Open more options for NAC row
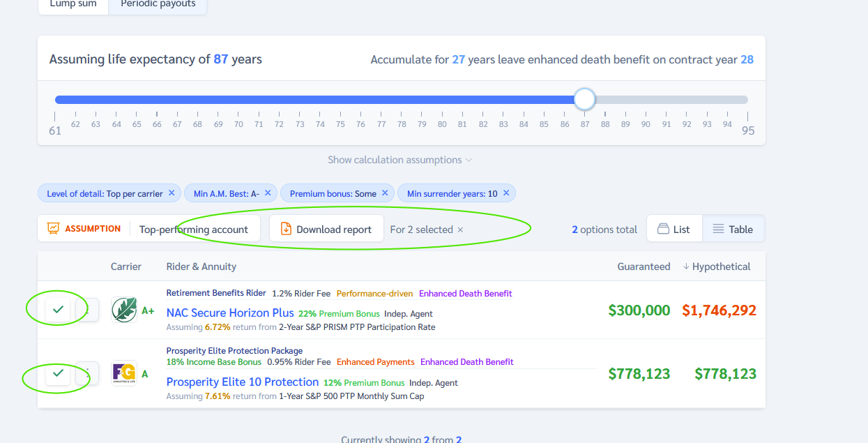 (x=87, y=309)
